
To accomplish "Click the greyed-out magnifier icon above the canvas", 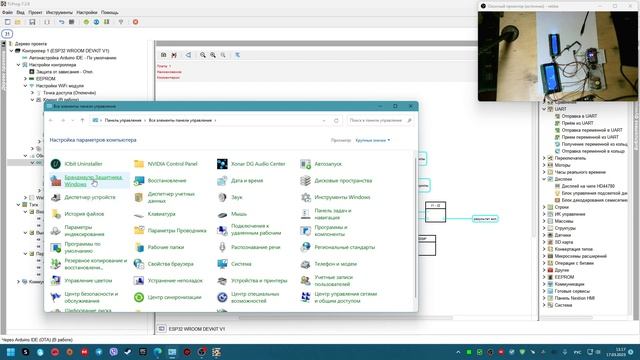I will tap(223, 55).
